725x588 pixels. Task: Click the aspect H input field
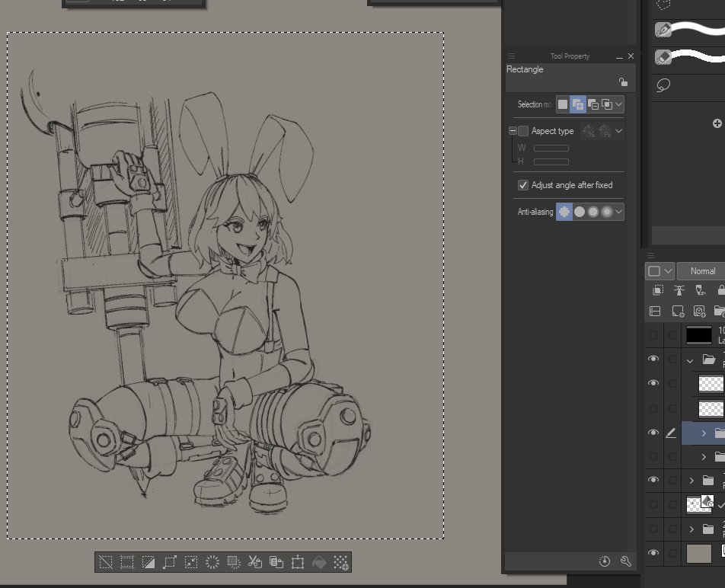tap(551, 161)
